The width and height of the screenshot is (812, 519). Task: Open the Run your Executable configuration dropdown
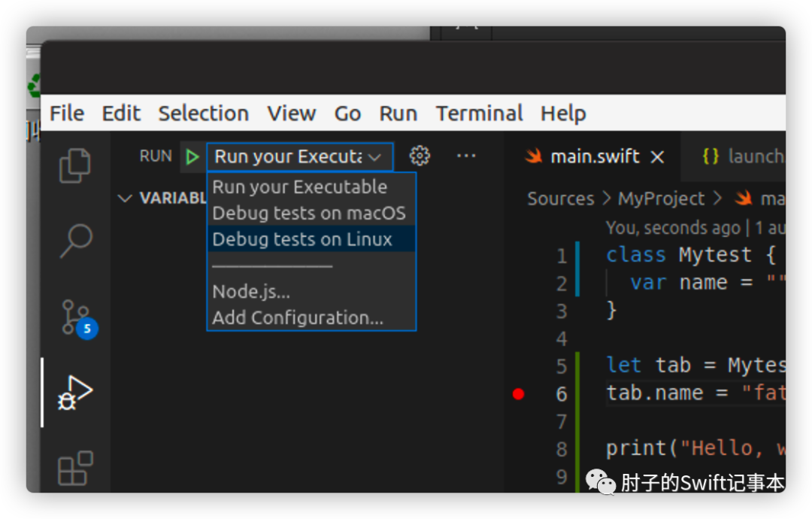point(299,156)
